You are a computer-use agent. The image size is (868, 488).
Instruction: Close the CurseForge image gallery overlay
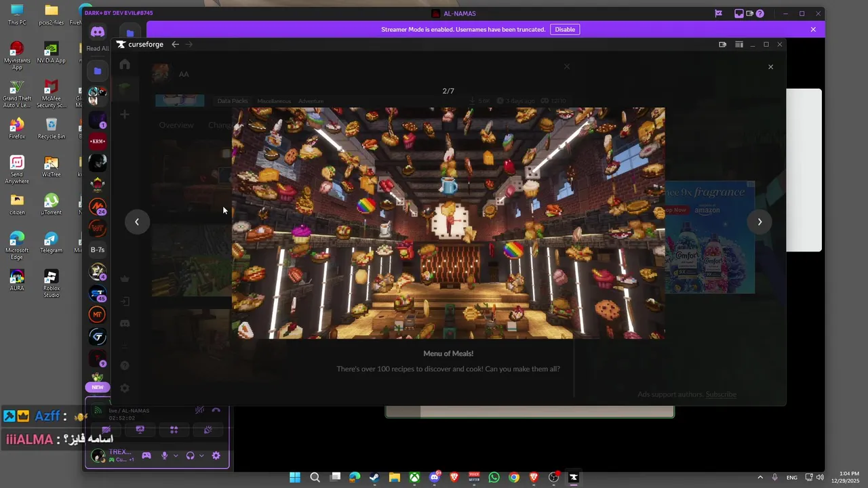pos(770,66)
